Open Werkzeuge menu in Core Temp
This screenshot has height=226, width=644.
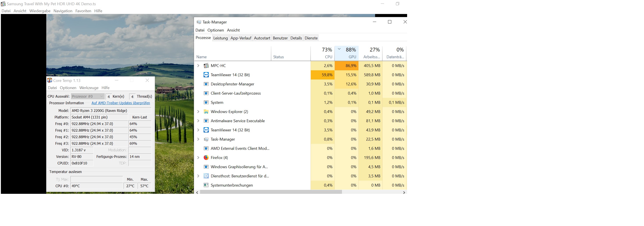[89, 88]
